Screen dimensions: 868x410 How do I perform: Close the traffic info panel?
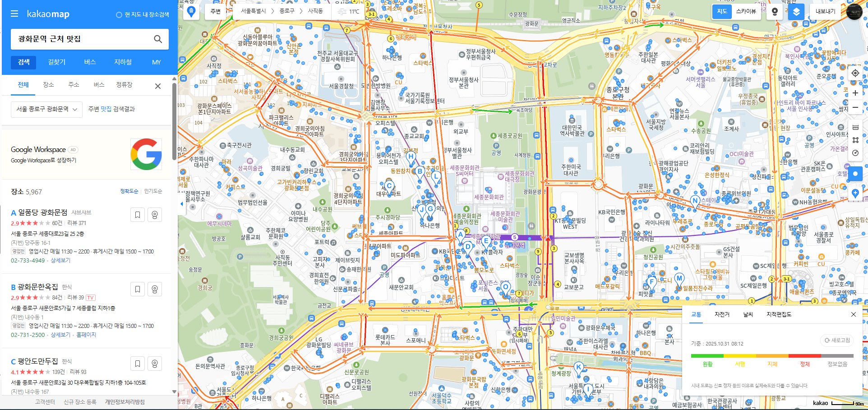point(854,314)
